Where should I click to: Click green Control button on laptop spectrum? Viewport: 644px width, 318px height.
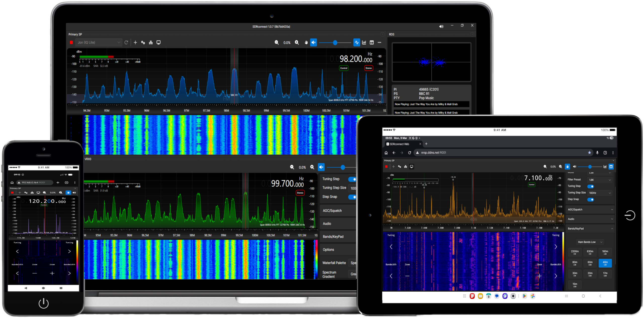[x=344, y=68]
